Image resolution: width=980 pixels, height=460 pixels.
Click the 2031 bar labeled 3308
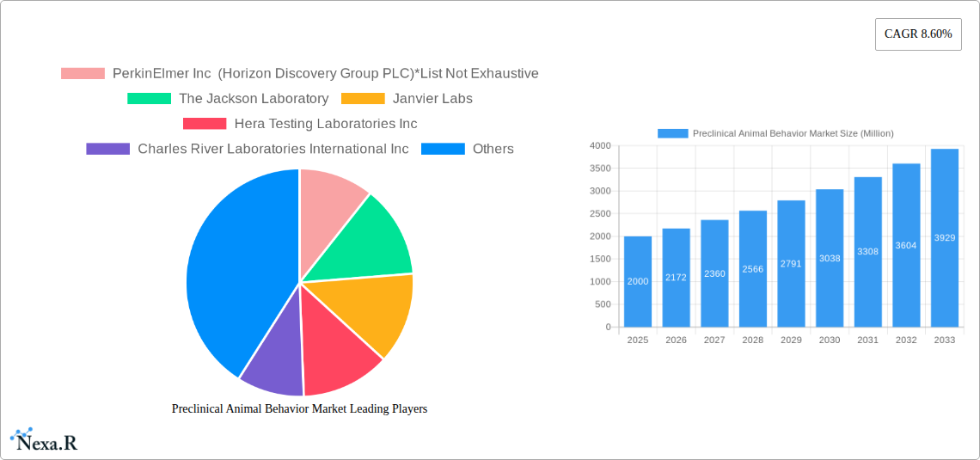tap(867, 252)
